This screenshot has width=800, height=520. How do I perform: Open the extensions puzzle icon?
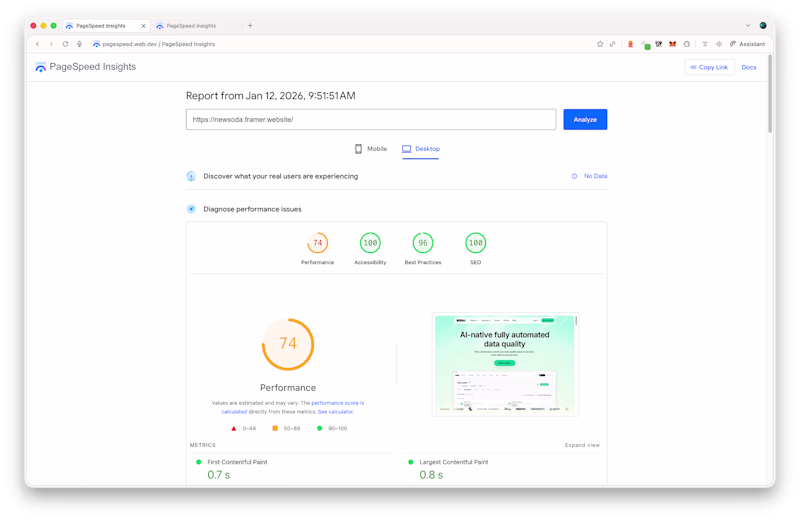click(x=687, y=44)
